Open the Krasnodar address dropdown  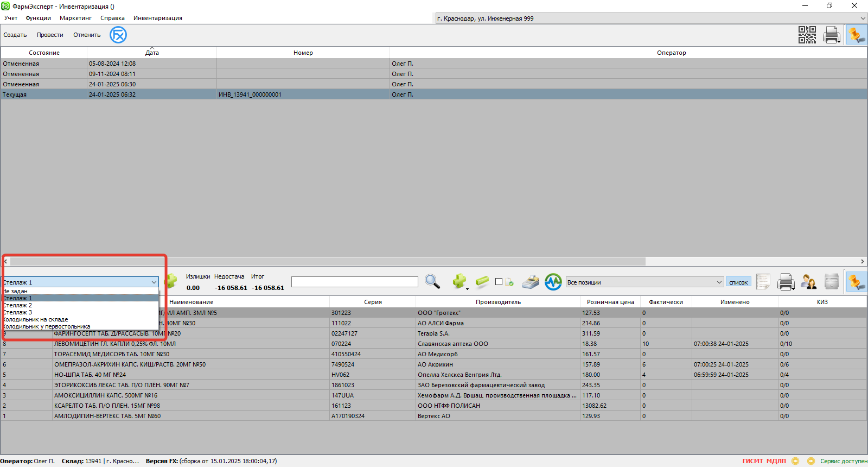click(x=863, y=18)
